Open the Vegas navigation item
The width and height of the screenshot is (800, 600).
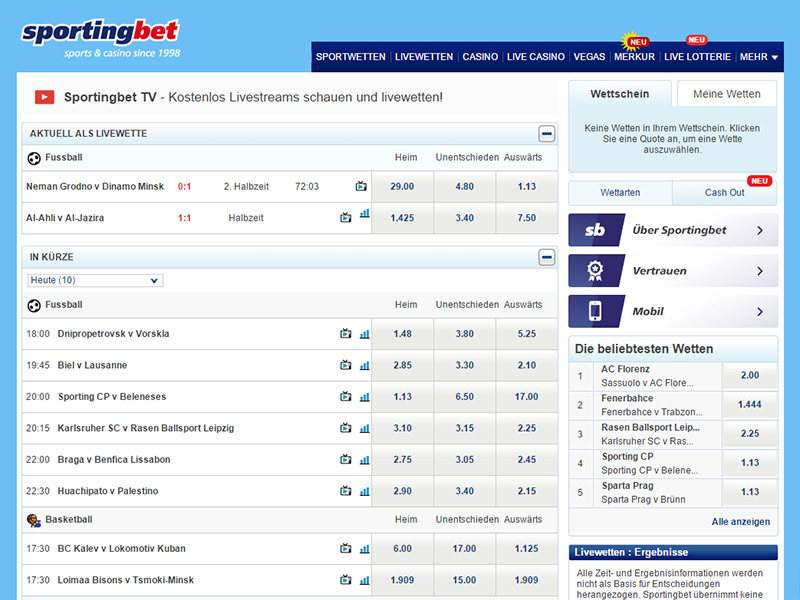coord(589,57)
